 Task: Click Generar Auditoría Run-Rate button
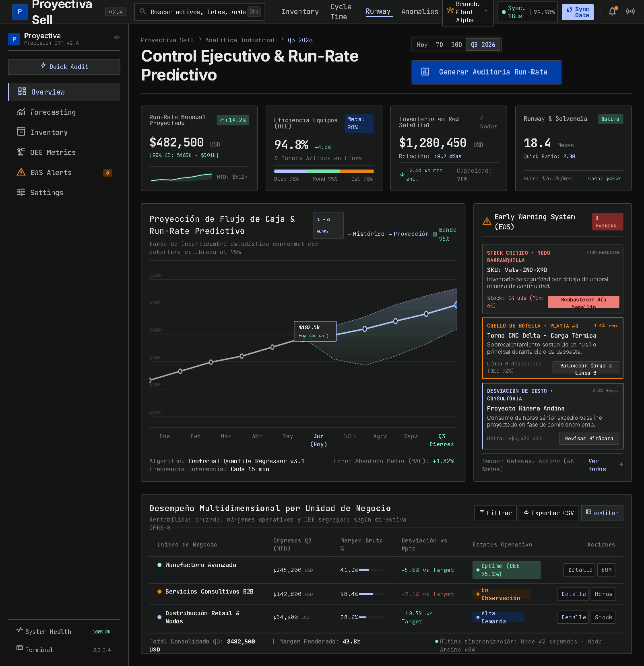coord(486,72)
